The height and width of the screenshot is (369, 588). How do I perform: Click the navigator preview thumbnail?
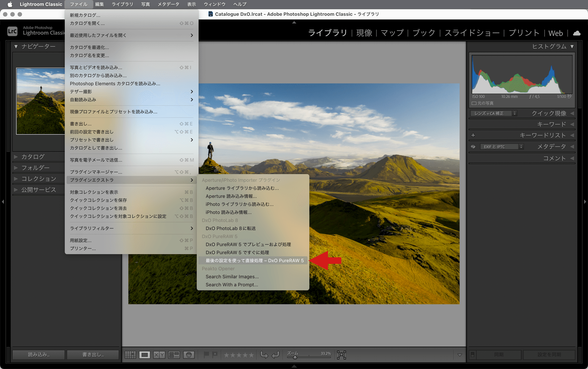coord(41,101)
